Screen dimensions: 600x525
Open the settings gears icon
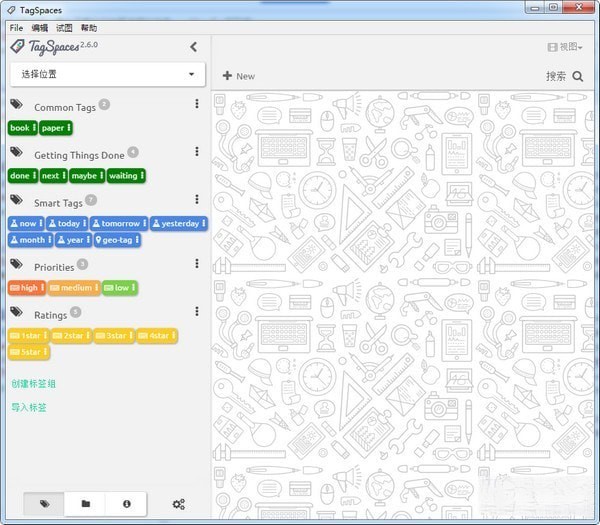coord(179,504)
